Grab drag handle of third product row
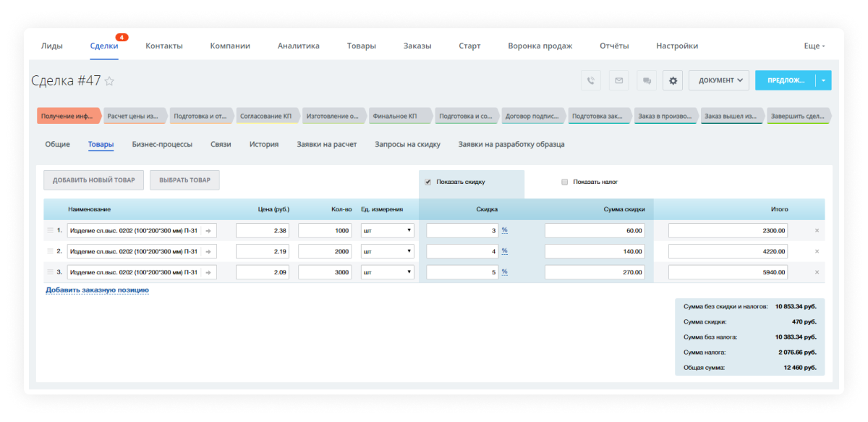This screenshot has height=422, width=868. tap(50, 272)
